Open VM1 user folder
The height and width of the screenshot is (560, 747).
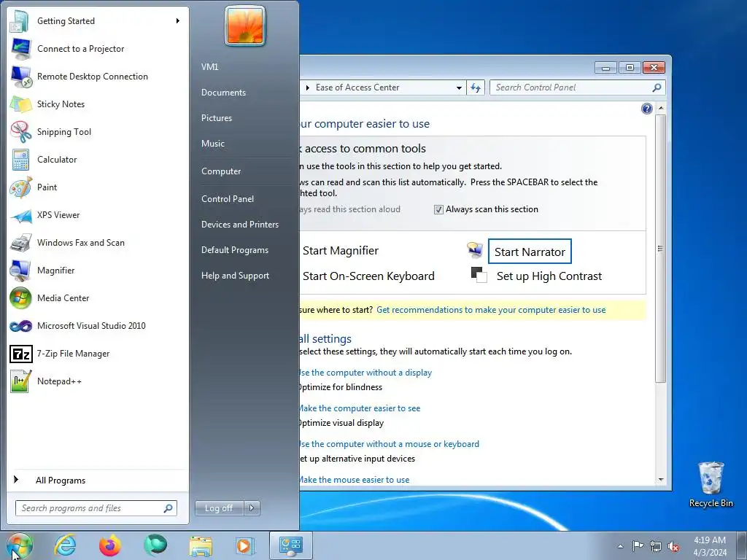[209, 67]
